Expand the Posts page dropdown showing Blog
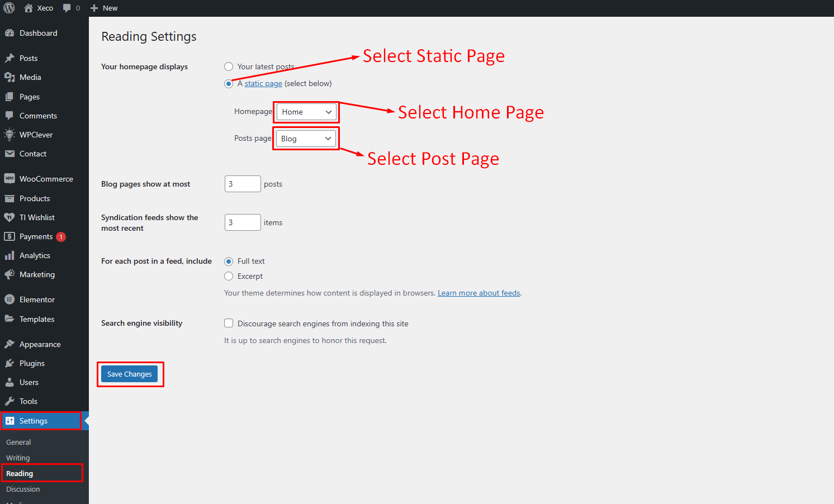 306,139
